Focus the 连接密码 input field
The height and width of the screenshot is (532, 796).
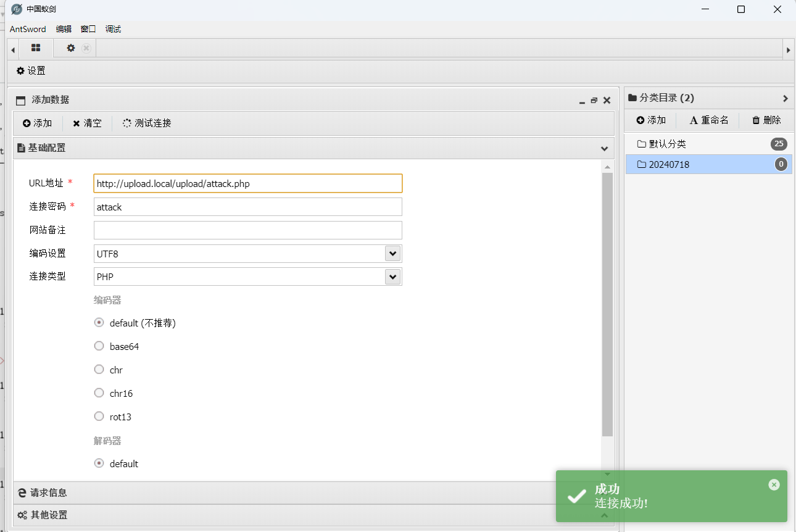tap(248, 207)
